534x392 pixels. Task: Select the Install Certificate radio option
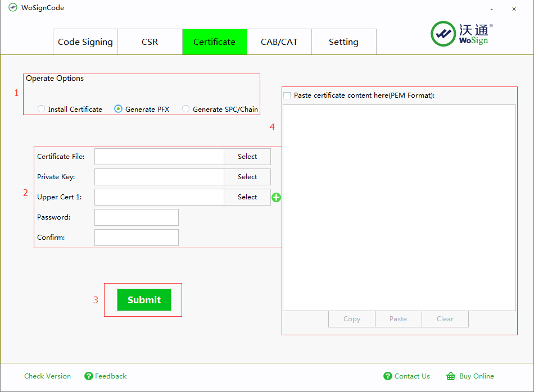coord(42,109)
